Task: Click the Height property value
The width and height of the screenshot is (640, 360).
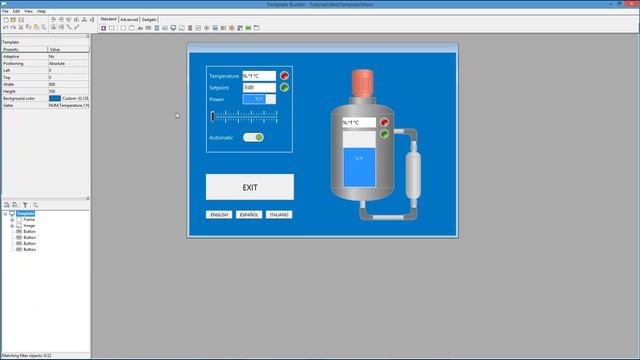Action: click(68, 91)
